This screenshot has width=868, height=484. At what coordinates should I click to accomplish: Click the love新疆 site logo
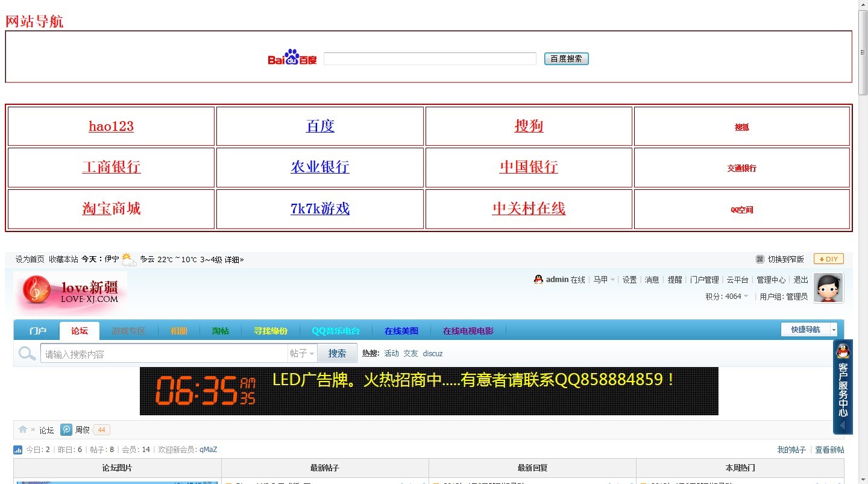click(69, 292)
